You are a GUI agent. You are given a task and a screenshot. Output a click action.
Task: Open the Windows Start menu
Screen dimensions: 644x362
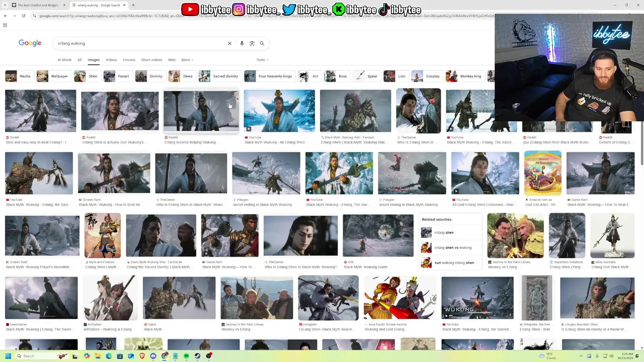click(8, 356)
